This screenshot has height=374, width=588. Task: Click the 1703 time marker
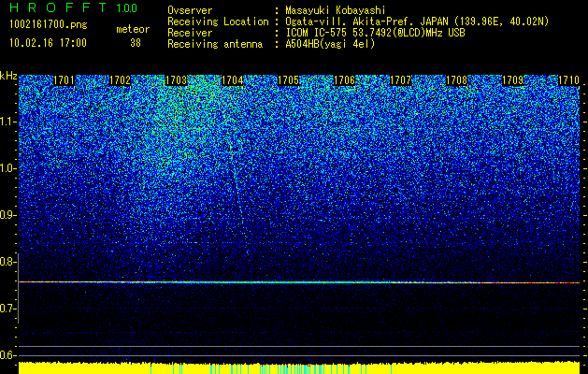[x=177, y=80]
